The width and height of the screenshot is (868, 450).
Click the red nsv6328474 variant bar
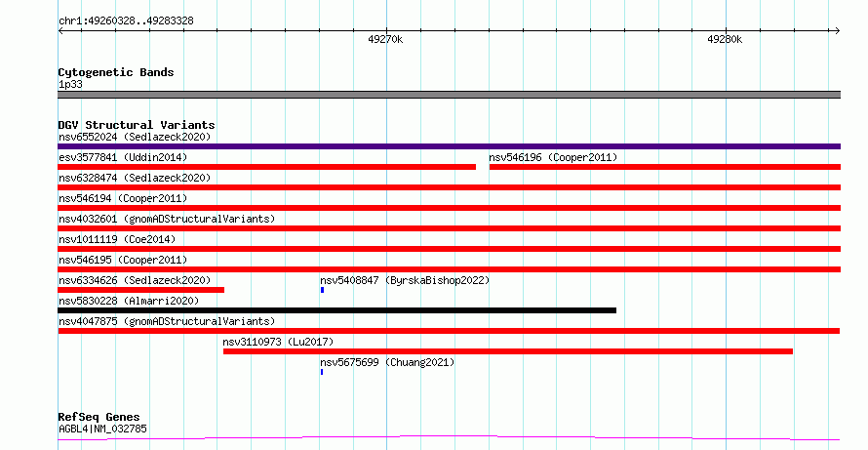click(x=449, y=187)
